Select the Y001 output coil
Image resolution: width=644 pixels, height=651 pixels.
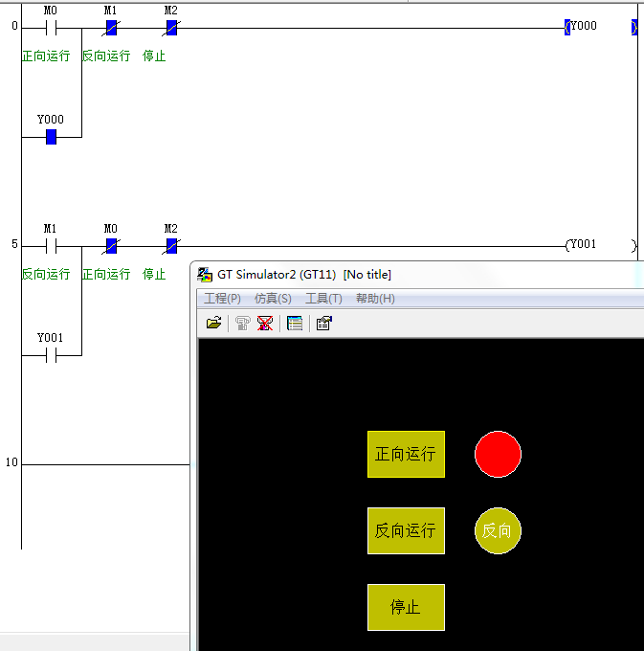(x=582, y=245)
